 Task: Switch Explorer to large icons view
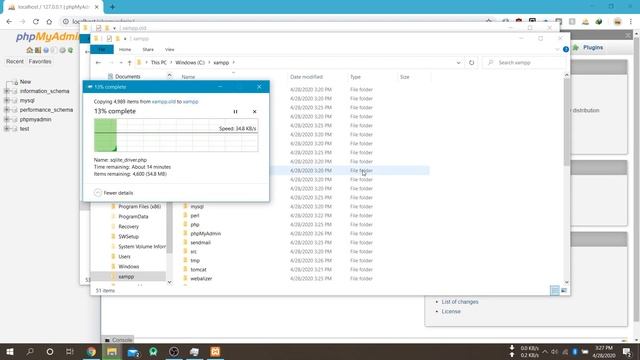(x=564, y=290)
